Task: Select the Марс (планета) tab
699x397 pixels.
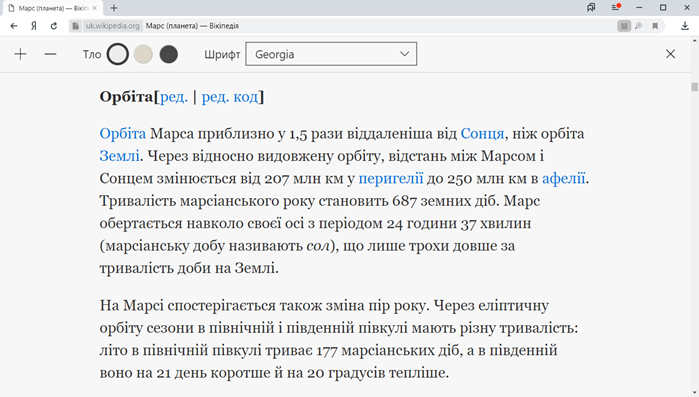Action: pyautogui.click(x=52, y=8)
